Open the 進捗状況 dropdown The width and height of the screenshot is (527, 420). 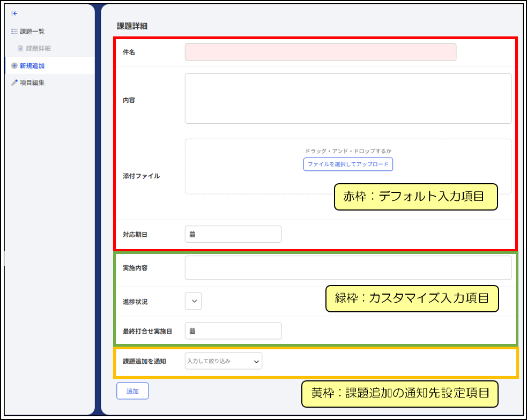coord(193,301)
